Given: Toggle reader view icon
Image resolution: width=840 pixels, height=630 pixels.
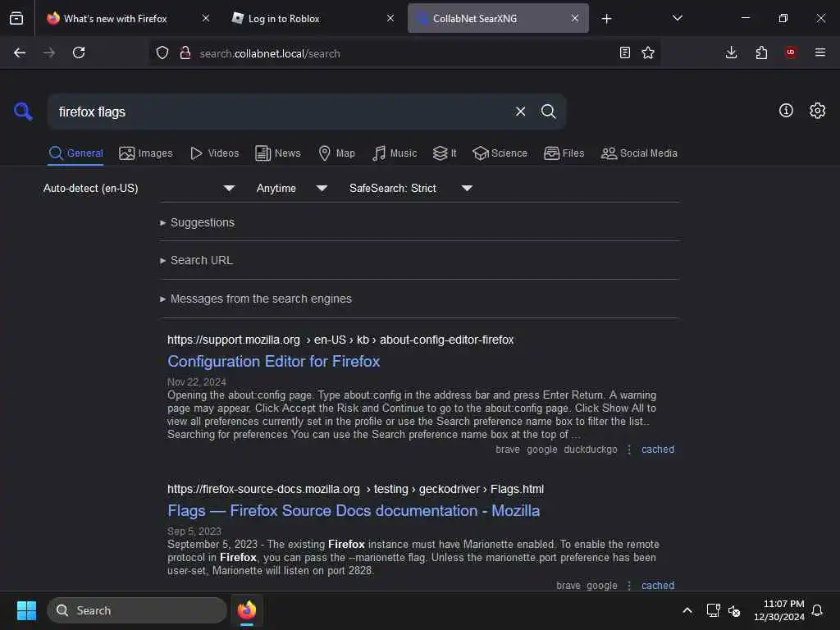Looking at the screenshot, I should (624, 52).
